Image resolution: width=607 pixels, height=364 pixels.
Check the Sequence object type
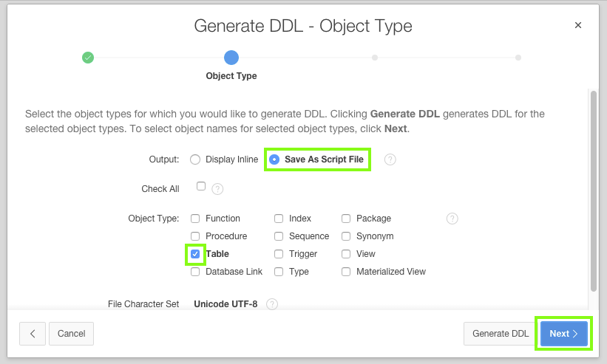click(x=279, y=236)
